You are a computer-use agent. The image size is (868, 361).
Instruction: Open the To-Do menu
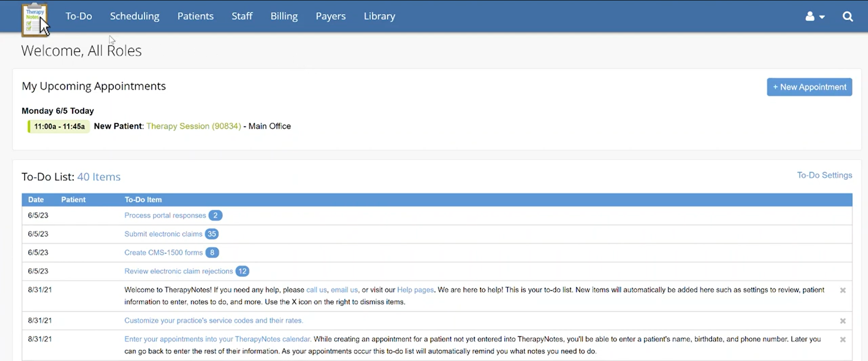(x=79, y=16)
